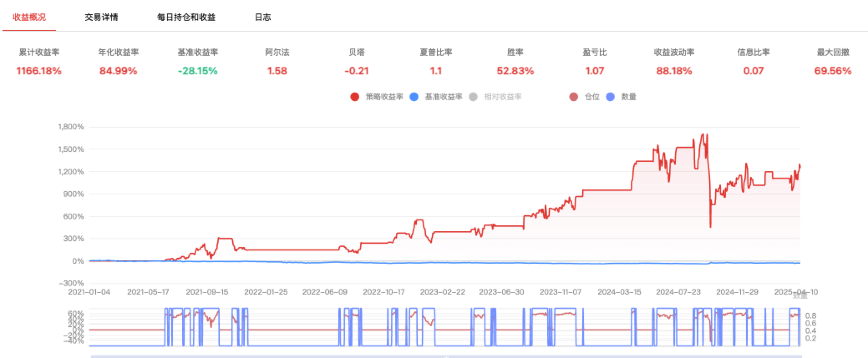Click the data zoom slider below the chart
This screenshot has height=358, width=868.
pos(446,356)
